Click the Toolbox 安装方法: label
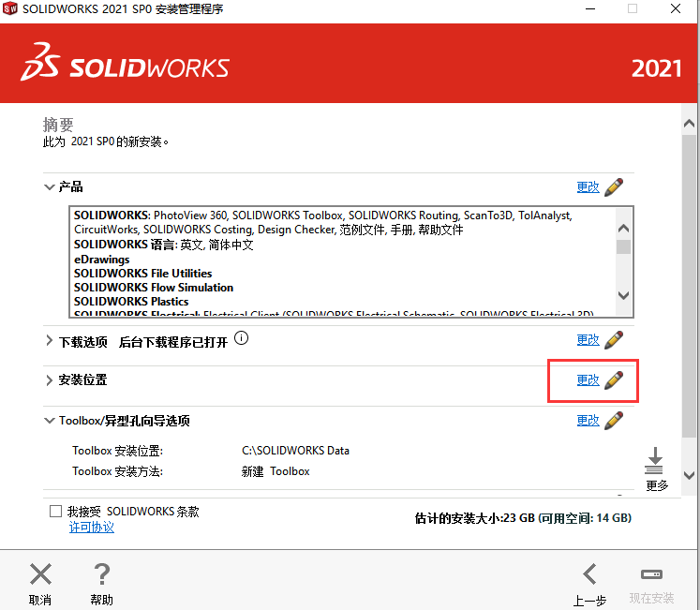Screen dimensions: 700x610 pyautogui.click(x=118, y=471)
